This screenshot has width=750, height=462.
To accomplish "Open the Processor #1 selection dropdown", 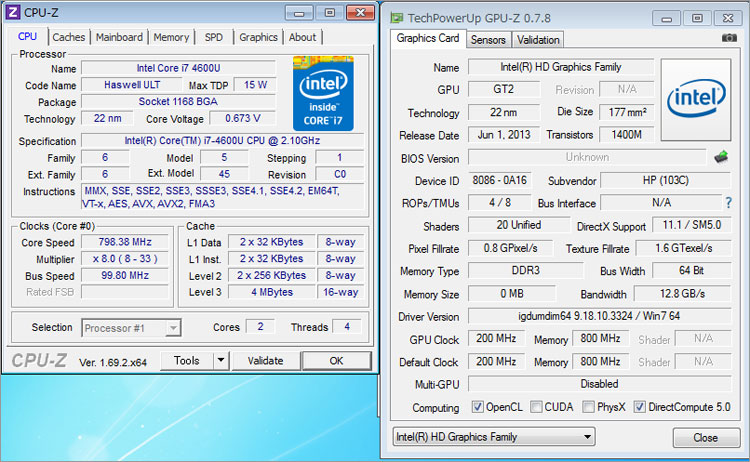I will pos(131,328).
